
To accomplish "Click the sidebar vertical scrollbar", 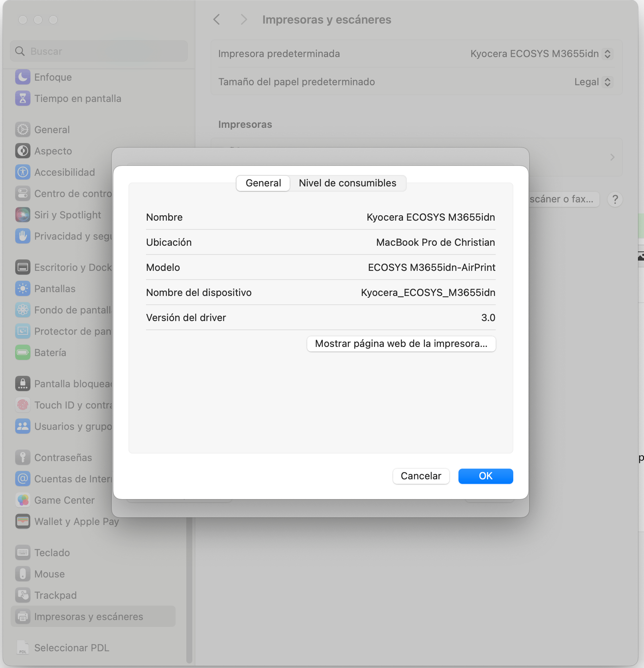I will (189, 590).
